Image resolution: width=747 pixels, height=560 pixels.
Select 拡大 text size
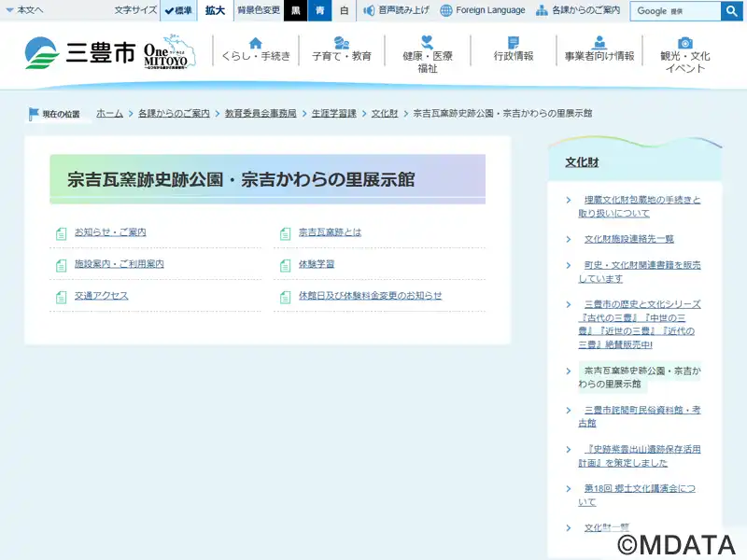(215, 11)
